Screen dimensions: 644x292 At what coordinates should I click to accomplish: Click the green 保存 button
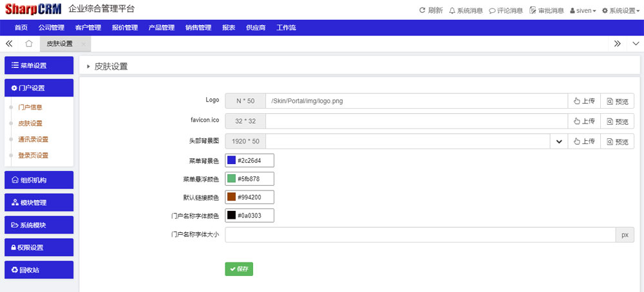(239, 269)
